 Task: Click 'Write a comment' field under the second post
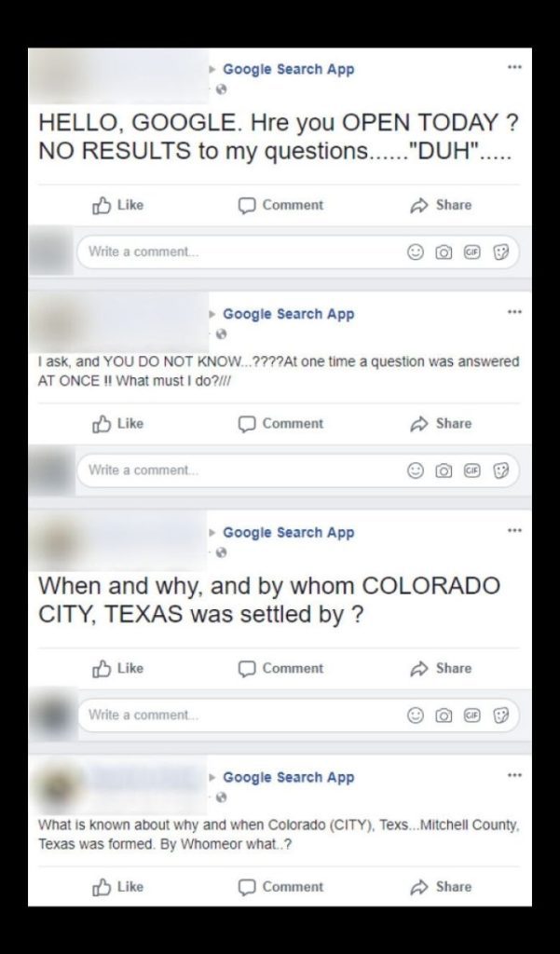click(x=297, y=470)
